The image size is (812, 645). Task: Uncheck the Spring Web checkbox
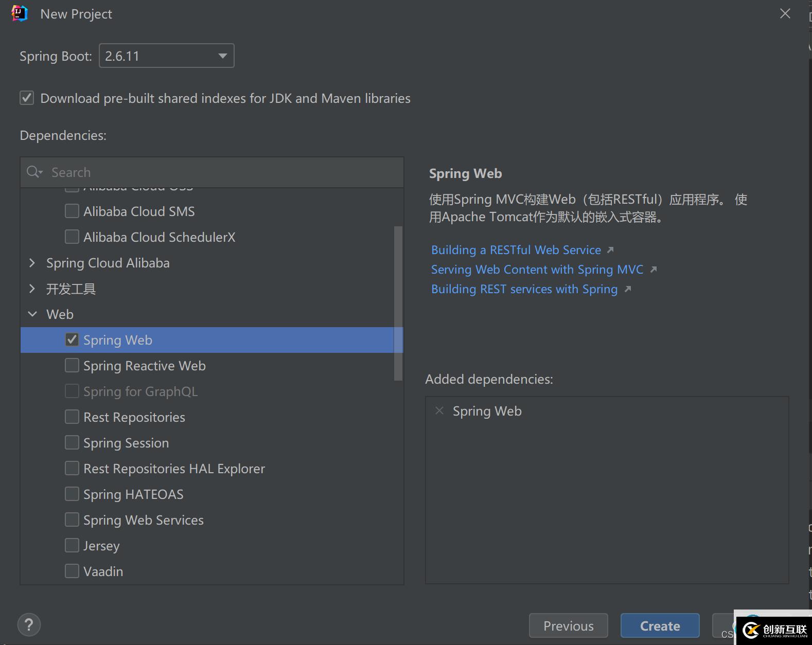(72, 339)
